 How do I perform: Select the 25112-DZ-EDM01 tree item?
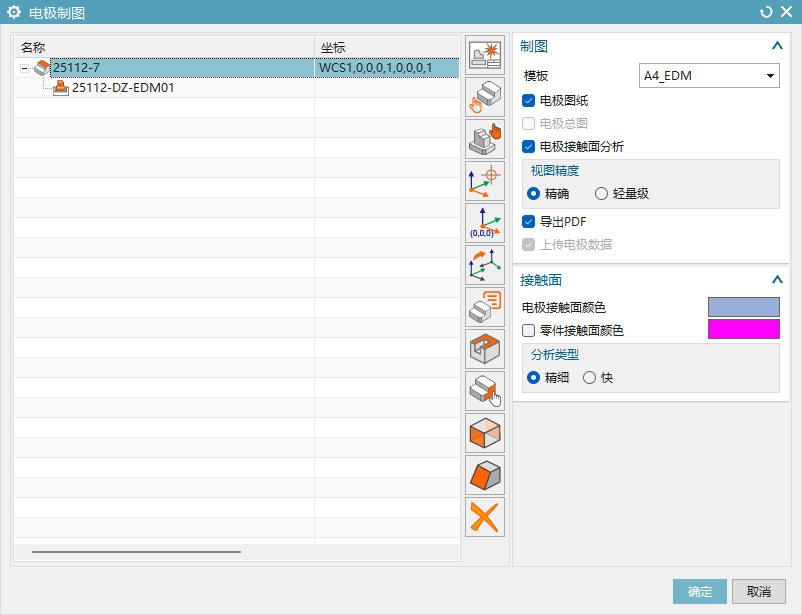click(121, 88)
